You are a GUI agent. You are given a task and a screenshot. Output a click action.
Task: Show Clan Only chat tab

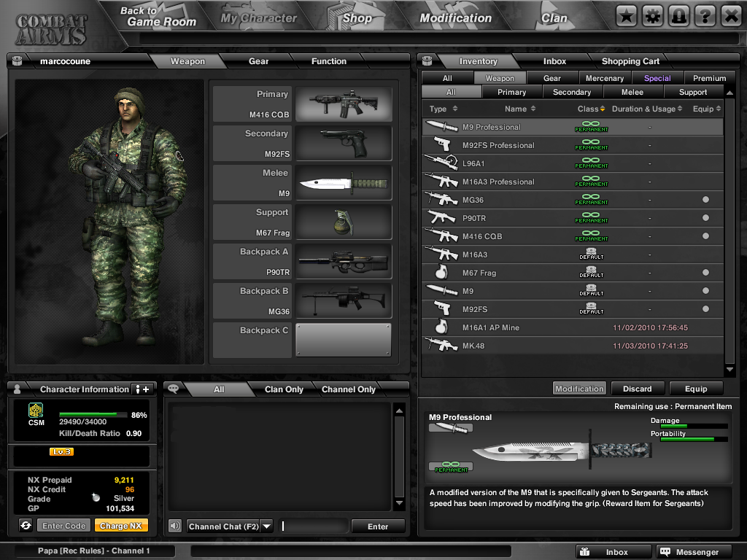284,389
